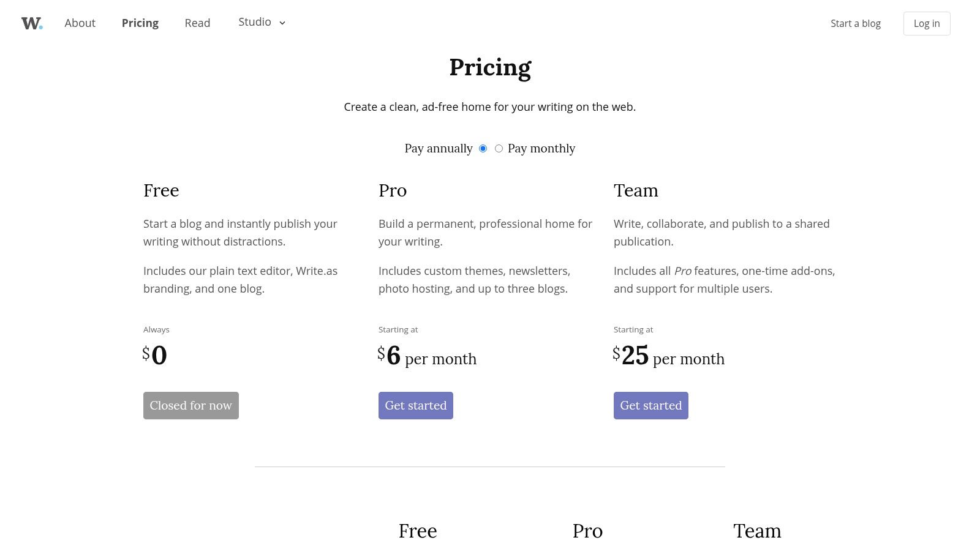This screenshot has height=551, width=980.
Task: Click the Team plan heading
Action: [x=636, y=190]
